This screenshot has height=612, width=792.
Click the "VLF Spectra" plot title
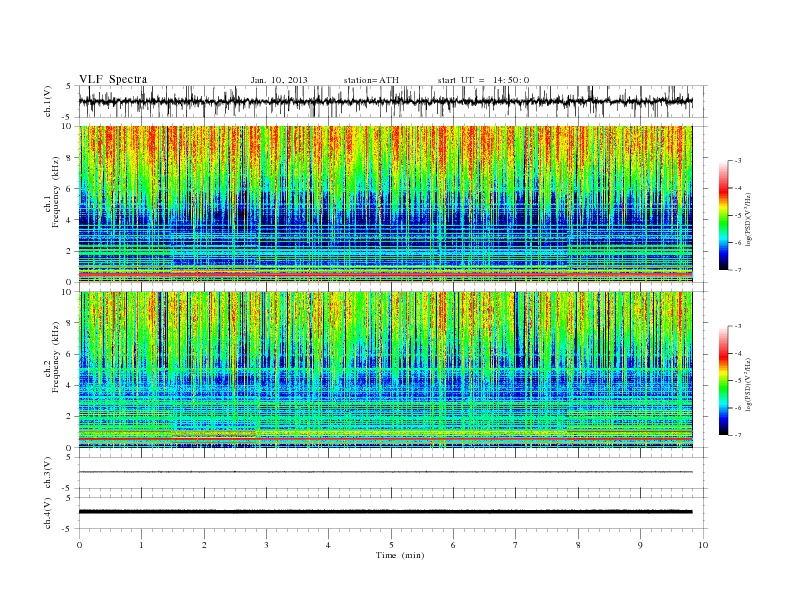(113, 79)
